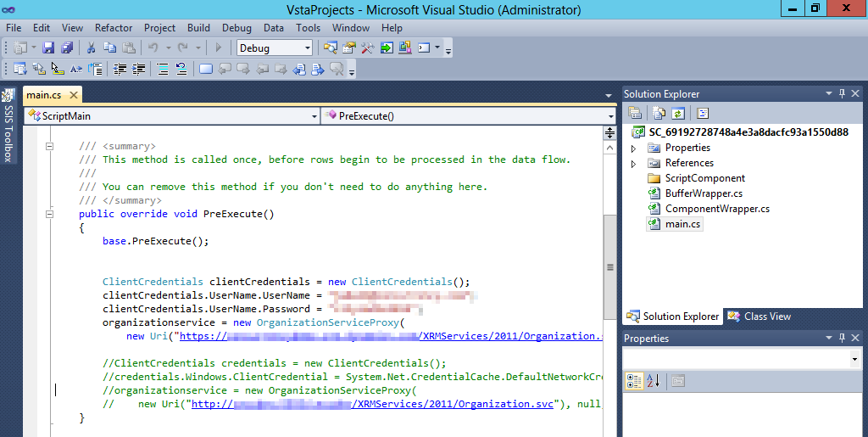The image size is (868, 437).
Task: Click Display Parameter Info icon
Action: (x=39, y=69)
